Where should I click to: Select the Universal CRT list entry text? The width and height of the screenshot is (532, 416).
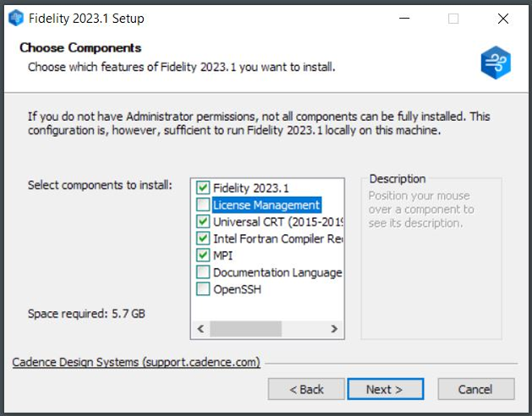(278, 222)
